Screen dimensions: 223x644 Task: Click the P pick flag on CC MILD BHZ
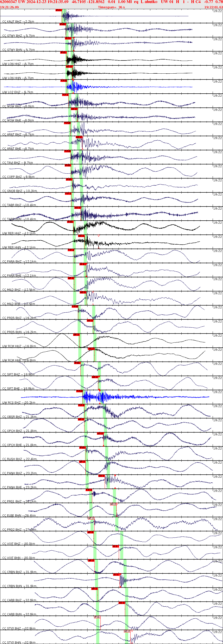[71, 278]
